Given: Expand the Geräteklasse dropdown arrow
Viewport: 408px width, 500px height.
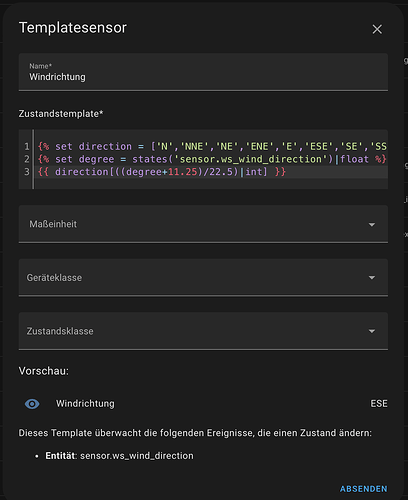Looking at the screenshot, I should 372,277.
